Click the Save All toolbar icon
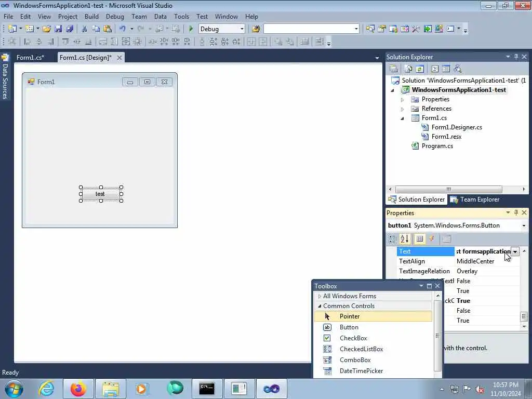 pos(70,29)
